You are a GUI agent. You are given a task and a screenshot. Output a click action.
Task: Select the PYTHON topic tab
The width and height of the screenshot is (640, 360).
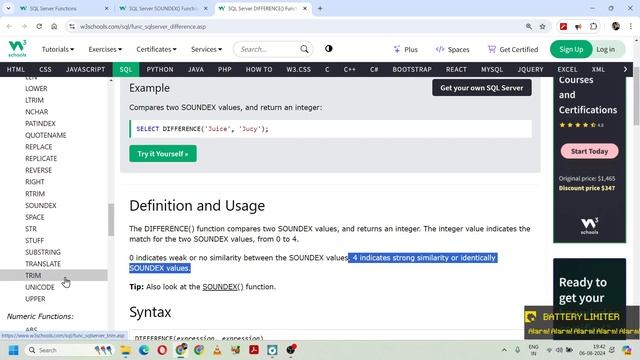tap(160, 69)
